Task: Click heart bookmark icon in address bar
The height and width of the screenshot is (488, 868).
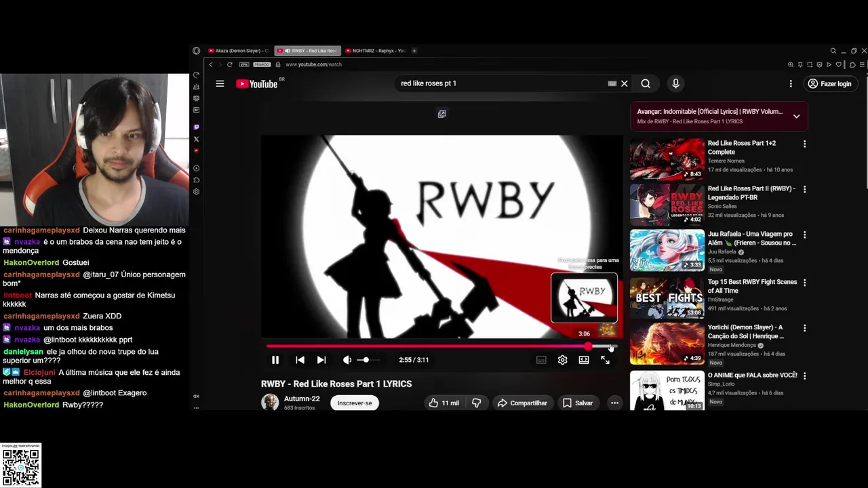Action: coord(839,64)
